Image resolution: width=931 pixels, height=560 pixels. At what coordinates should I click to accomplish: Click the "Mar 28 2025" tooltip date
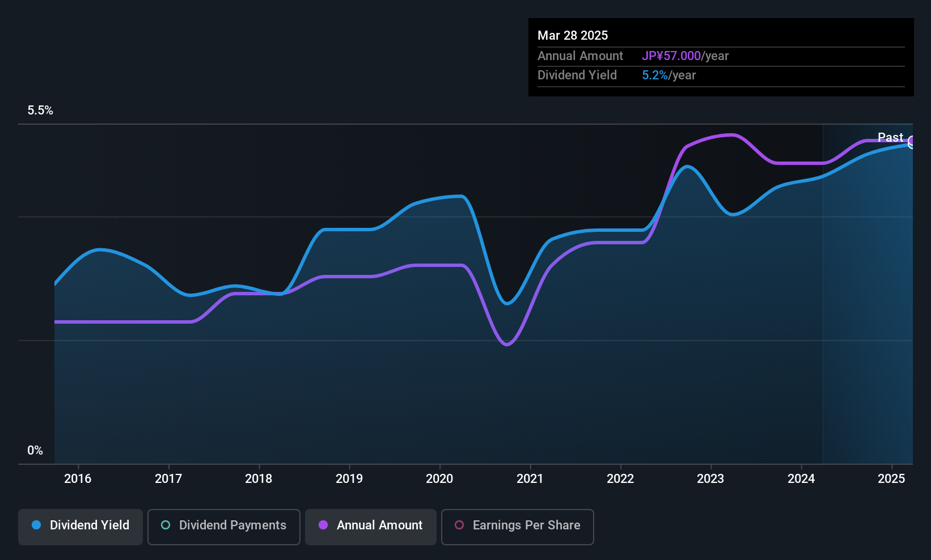tap(573, 36)
